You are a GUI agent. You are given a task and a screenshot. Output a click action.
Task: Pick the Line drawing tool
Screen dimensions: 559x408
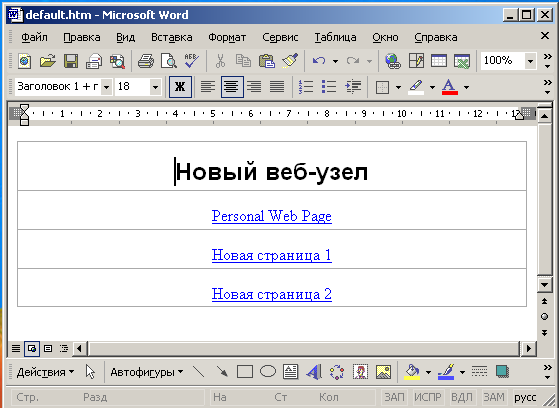point(199,372)
